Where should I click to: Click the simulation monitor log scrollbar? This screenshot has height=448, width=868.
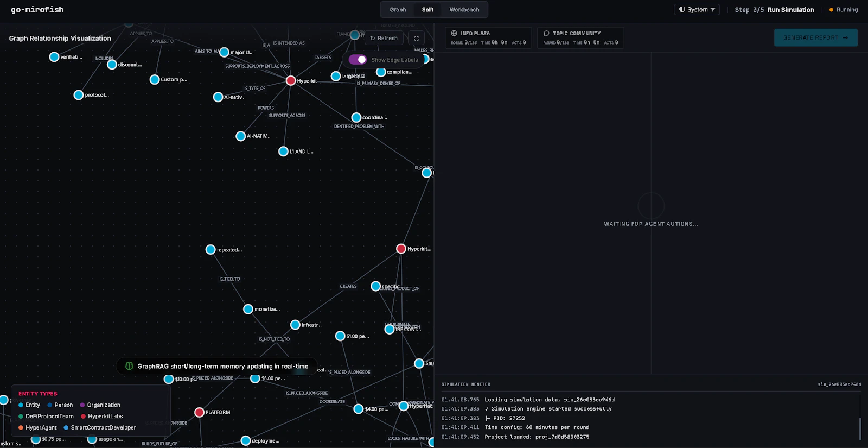pyautogui.click(x=860, y=428)
